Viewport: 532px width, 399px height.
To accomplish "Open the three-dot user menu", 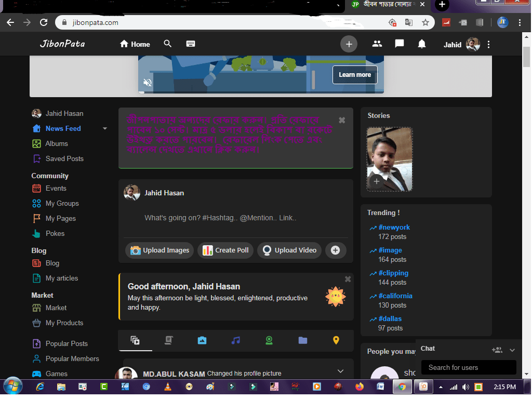I will pos(488,45).
